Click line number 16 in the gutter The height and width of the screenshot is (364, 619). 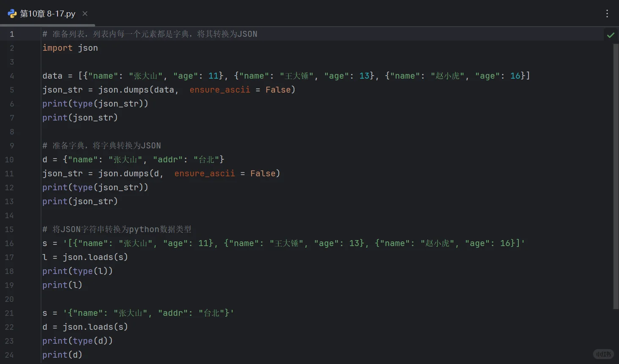click(9, 243)
